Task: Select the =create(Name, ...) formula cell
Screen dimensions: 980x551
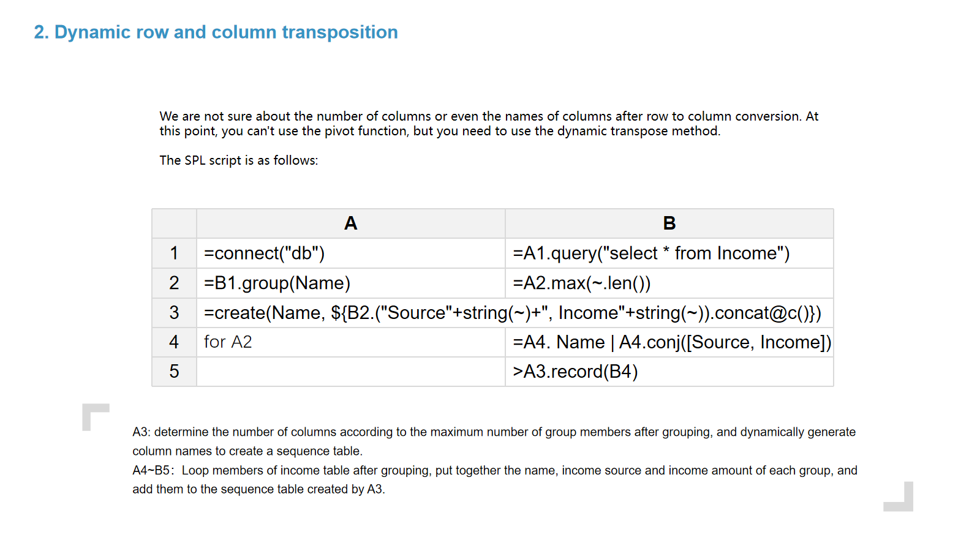Action: (x=512, y=313)
